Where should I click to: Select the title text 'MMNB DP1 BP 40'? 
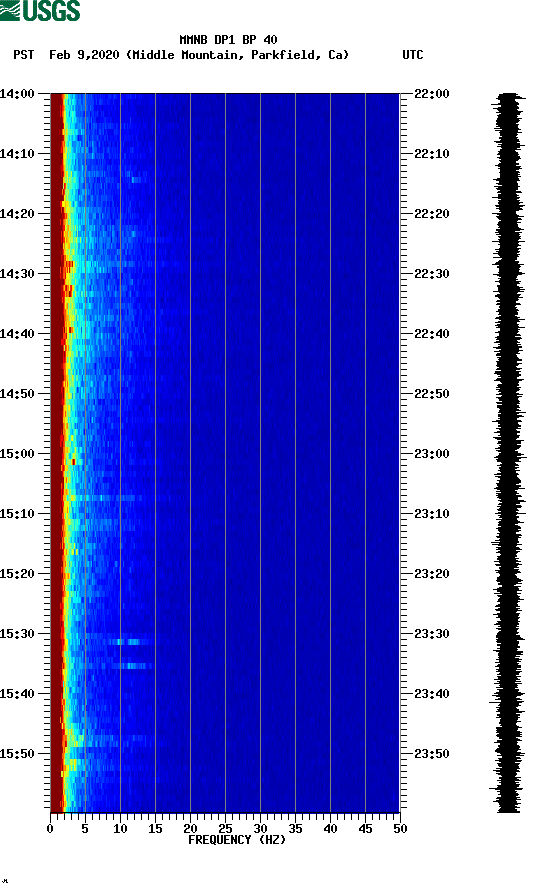[x=228, y=40]
